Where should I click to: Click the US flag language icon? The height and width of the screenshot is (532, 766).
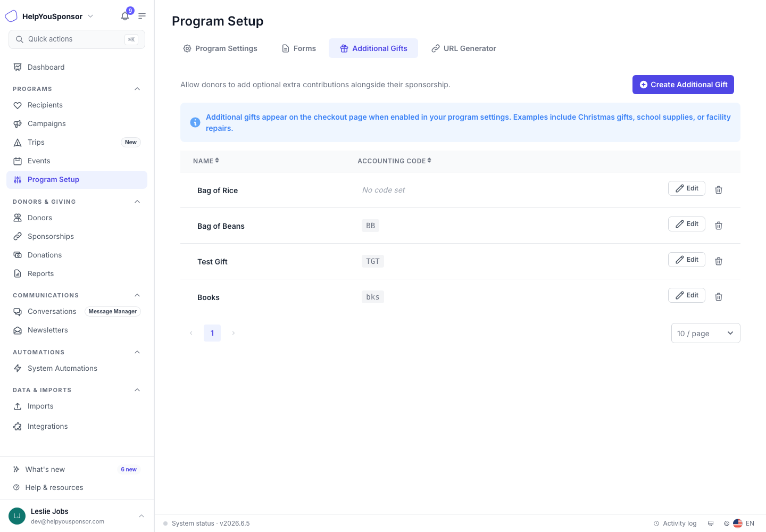click(738, 523)
